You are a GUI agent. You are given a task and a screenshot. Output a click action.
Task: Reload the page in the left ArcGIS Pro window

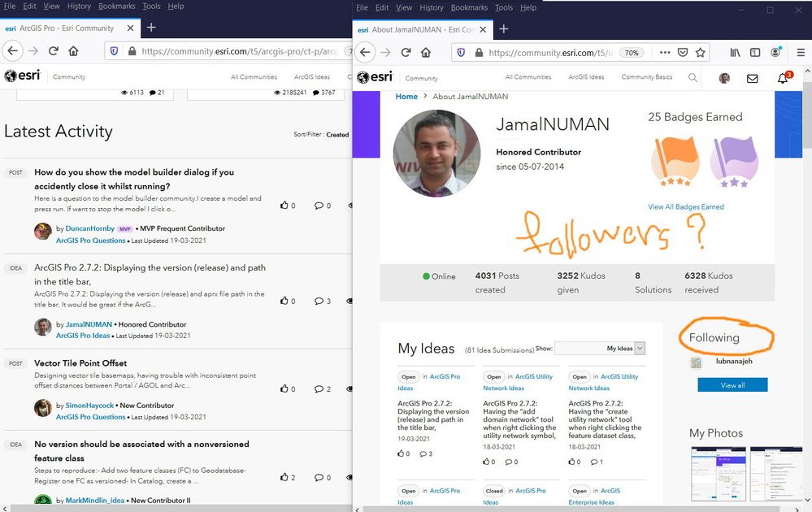click(54, 50)
